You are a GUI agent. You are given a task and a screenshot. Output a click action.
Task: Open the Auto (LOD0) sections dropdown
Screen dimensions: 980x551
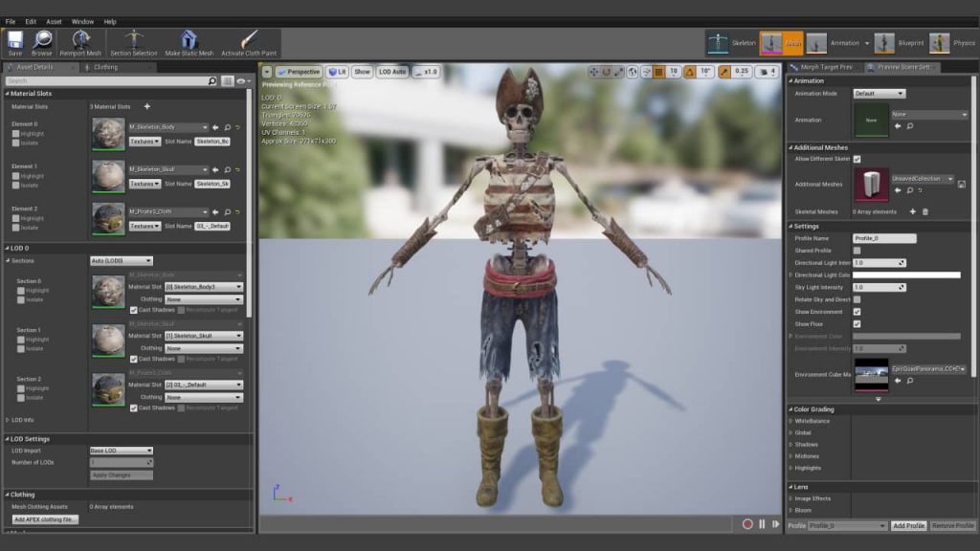pyautogui.click(x=122, y=261)
